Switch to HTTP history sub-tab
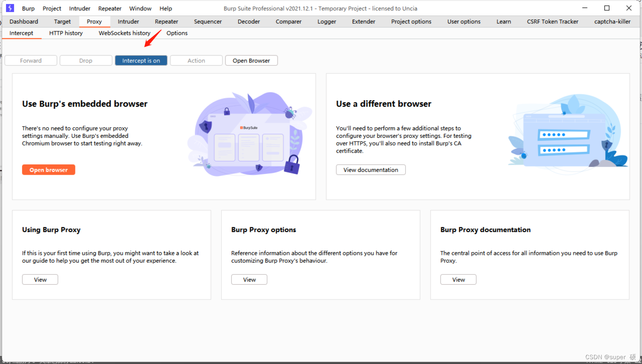The image size is (642, 364). coord(66,33)
